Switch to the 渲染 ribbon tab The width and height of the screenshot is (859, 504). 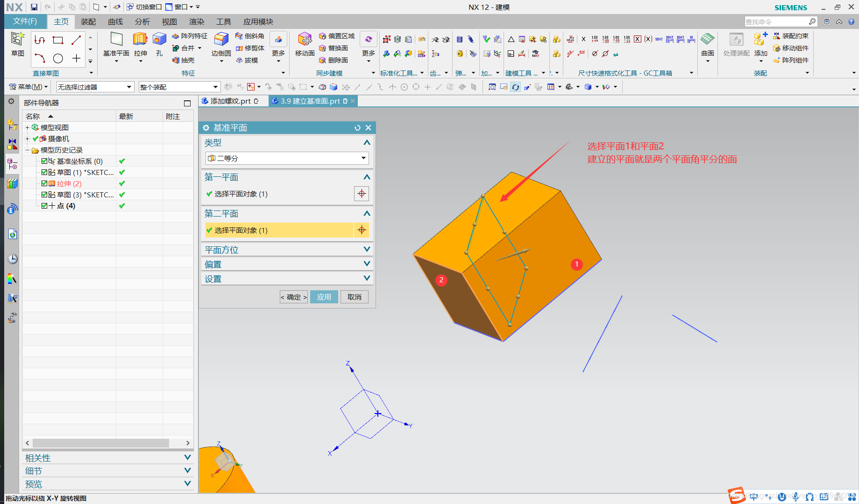196,21
